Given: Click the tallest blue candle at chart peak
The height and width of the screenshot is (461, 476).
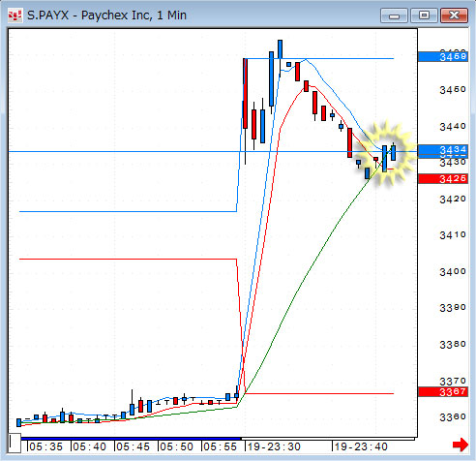Looking at the screenshot, I should [x=272, y=79].
